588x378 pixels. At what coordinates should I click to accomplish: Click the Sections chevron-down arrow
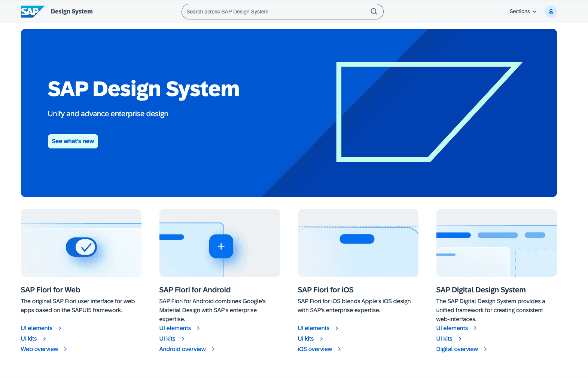pos(534,12)
